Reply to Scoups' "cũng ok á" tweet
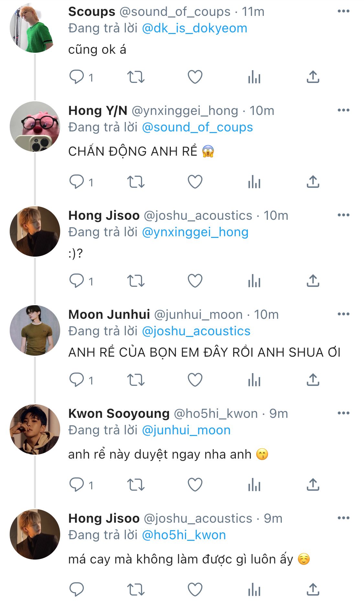 [x=77, y=77]
